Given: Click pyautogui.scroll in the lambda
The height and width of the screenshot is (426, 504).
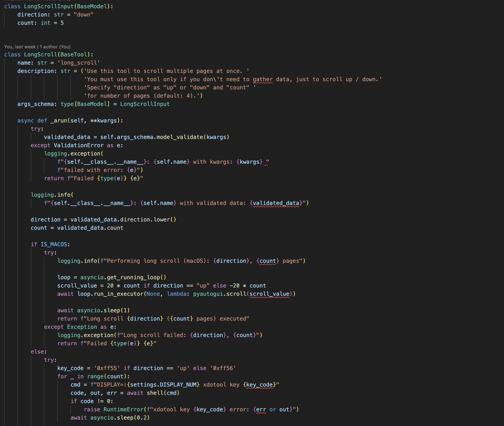Looking at the screenshot, I should pyautogui.click(x=220, y=294).
